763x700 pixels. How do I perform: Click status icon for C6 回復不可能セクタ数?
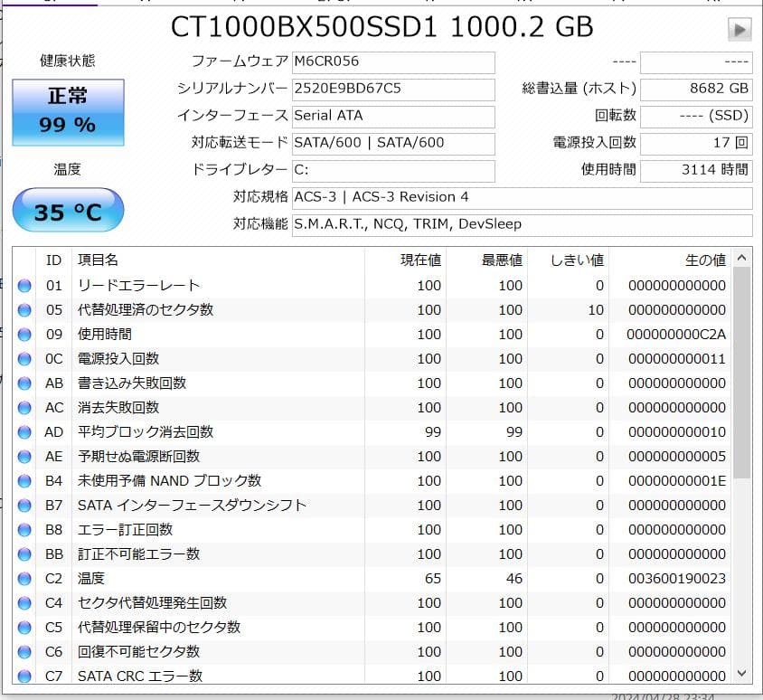coord(24,652)
